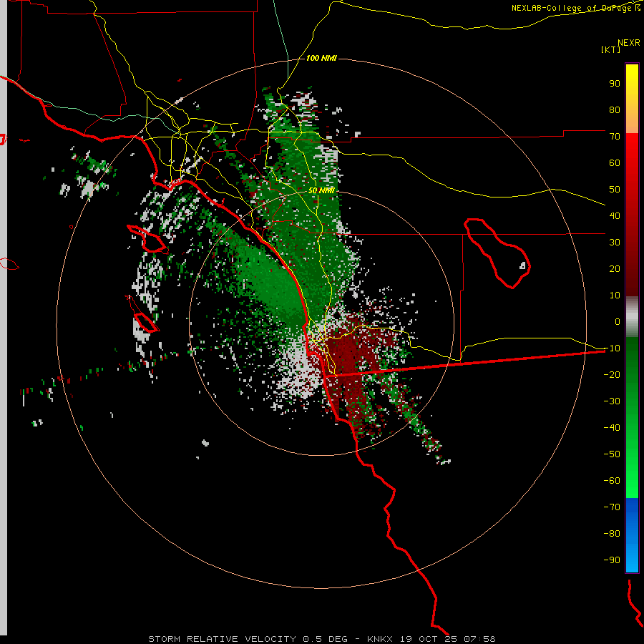Click the 60 value on velocity scale
This screenshot has width=644, height=644.
coord(615,163)
